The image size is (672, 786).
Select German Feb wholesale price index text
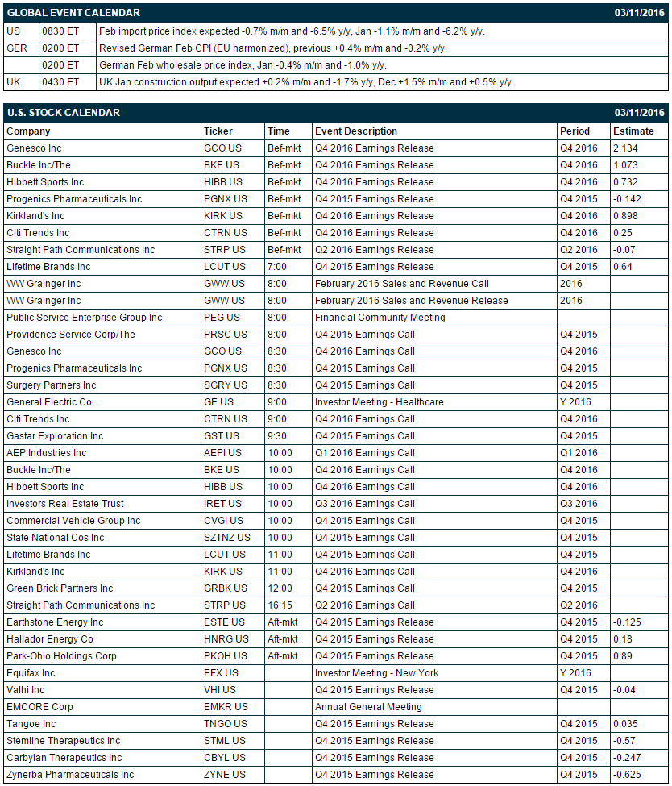pos(243,65)
